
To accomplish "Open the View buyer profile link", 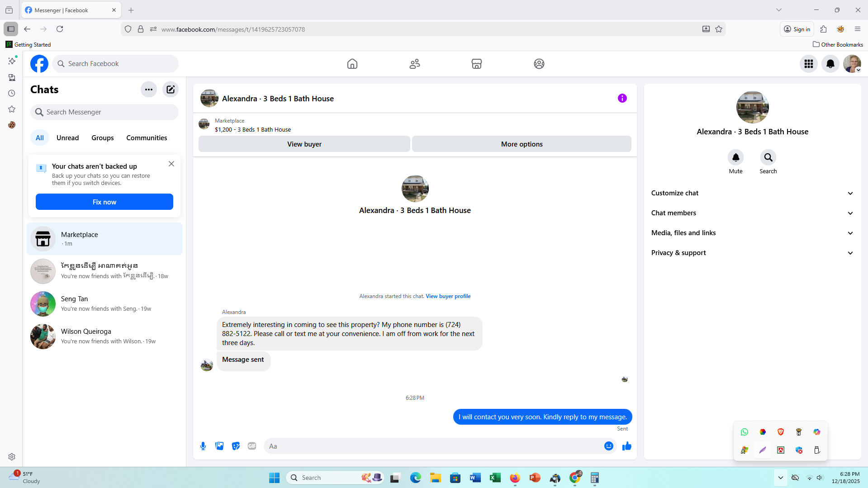I will [x=448, y=296].
